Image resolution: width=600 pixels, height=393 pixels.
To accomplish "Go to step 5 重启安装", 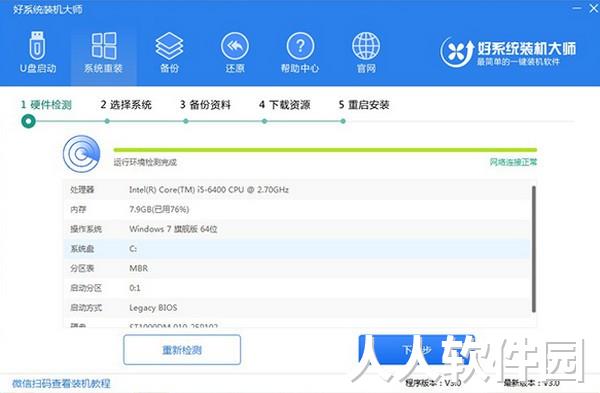I will click(364, 104).
